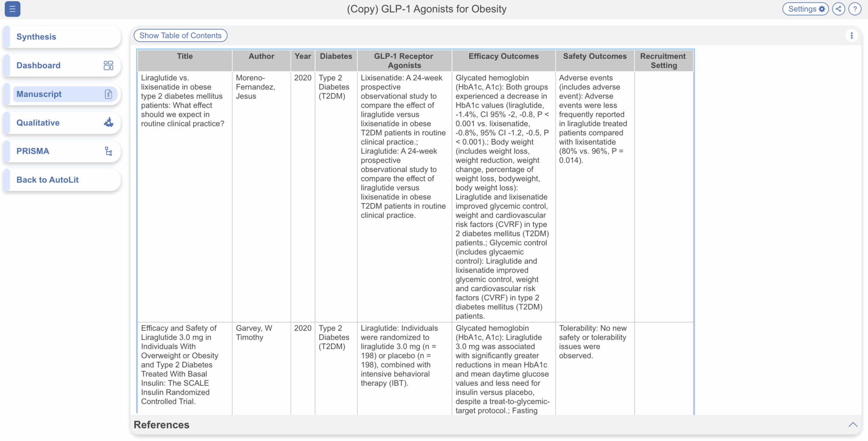Click the Liraglutide vs. lixisenatide title cell
Viewport: 868px width, 441px height.
(x=185, y=197)
